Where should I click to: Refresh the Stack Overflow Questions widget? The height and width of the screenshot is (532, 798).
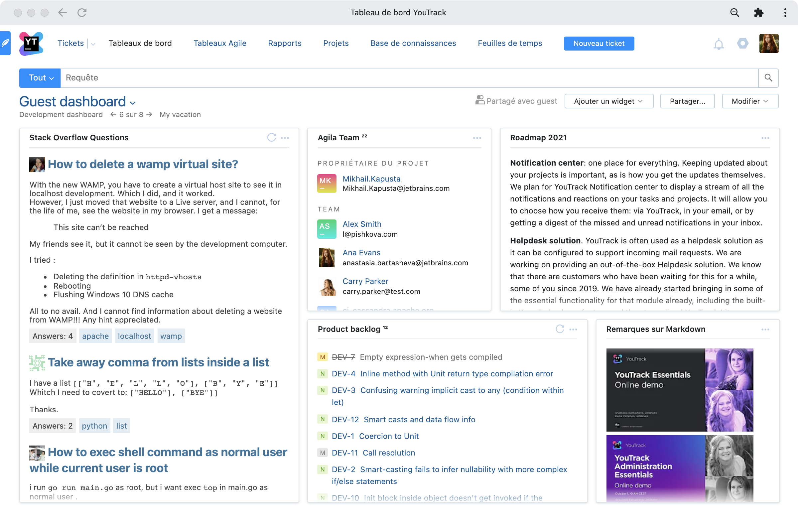coord(271,137)
